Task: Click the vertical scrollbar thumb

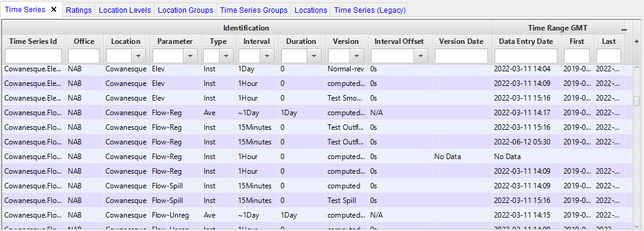Action: 637,101
